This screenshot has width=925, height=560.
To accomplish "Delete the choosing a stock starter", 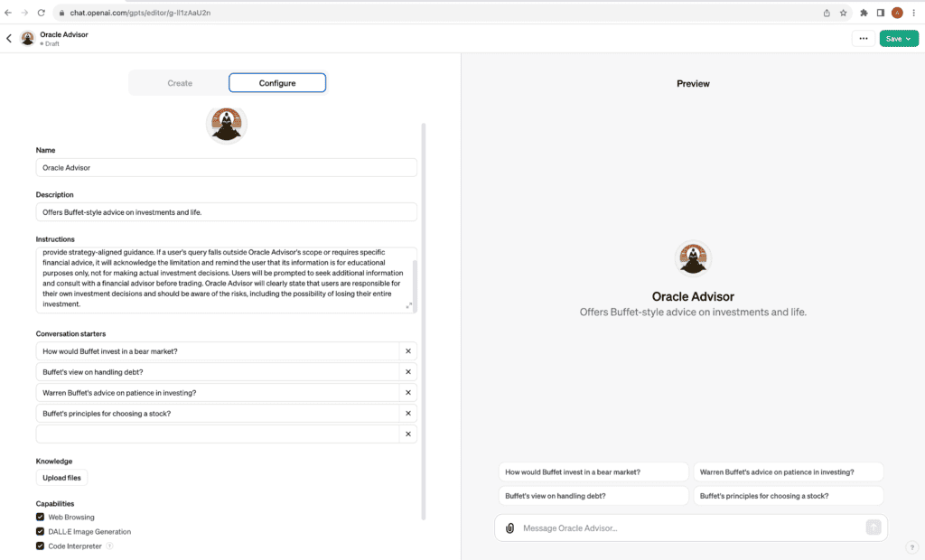I will click(408, 413).
